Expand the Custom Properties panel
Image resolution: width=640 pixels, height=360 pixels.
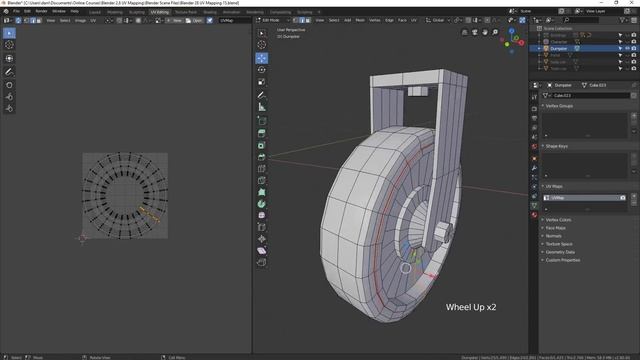(562, 260)
